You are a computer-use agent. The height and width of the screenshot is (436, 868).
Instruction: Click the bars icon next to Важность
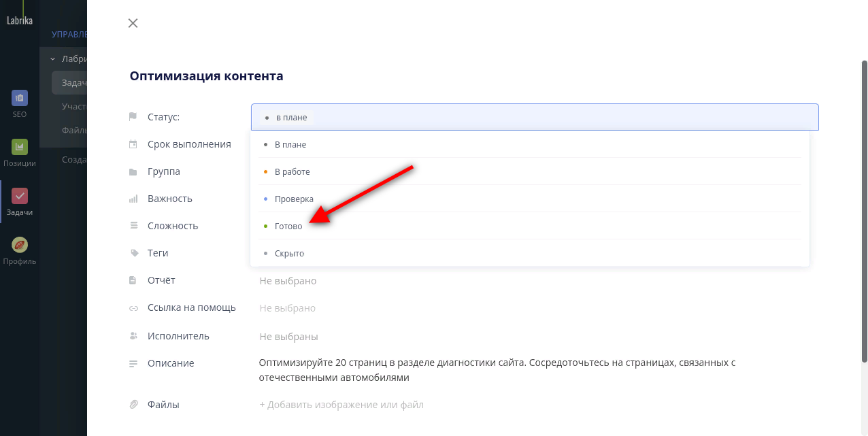133,199
